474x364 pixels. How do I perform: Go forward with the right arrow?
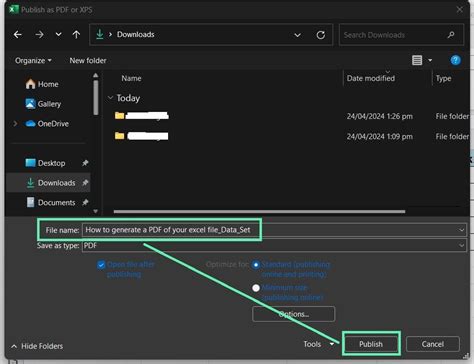(39, 34)
